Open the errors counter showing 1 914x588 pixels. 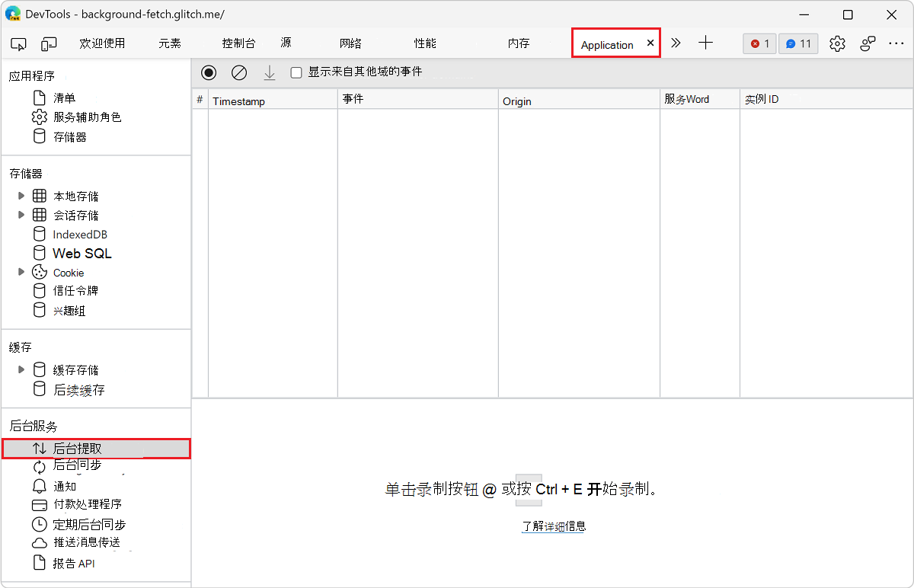pos(759,43)
